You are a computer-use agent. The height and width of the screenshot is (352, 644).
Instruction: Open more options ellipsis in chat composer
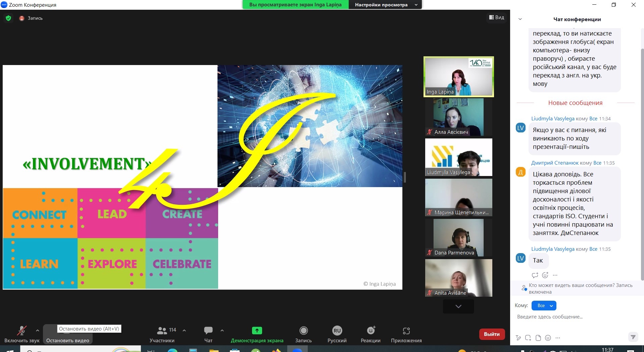(558, 338)
